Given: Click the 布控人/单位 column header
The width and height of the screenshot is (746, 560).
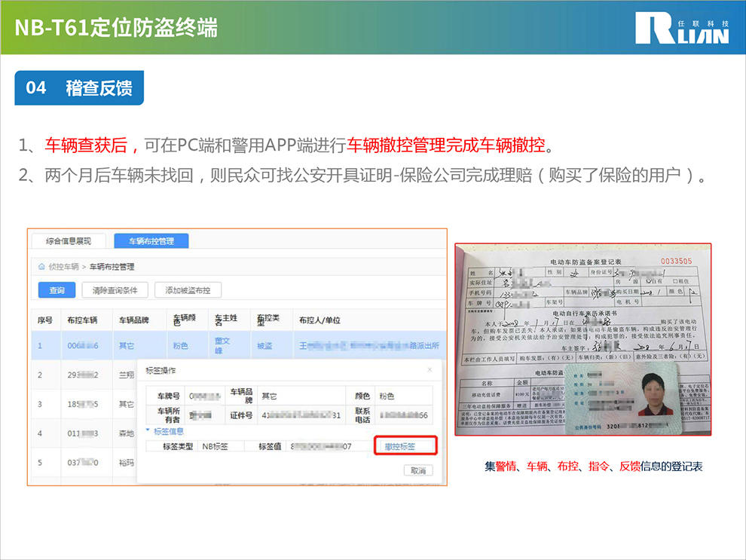Looking at the screenshot, I should point(319,320).
